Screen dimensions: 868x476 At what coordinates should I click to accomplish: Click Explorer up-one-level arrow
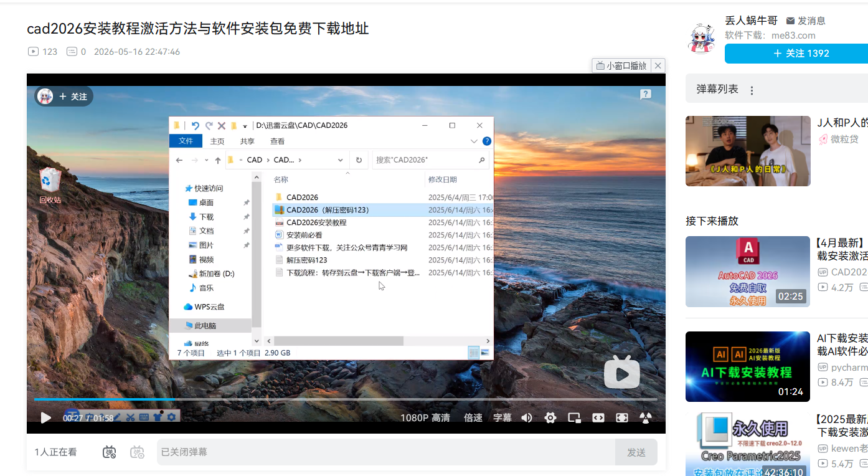pyautogui.click(x=217, y=160)
